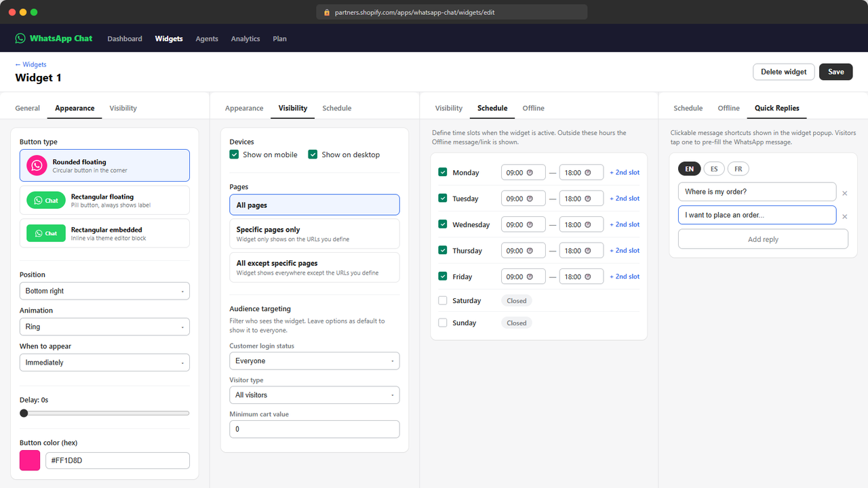Uncheck the Wednesday schedule checkbox
The height and width of the screenshot is (488, 868).
443,224
